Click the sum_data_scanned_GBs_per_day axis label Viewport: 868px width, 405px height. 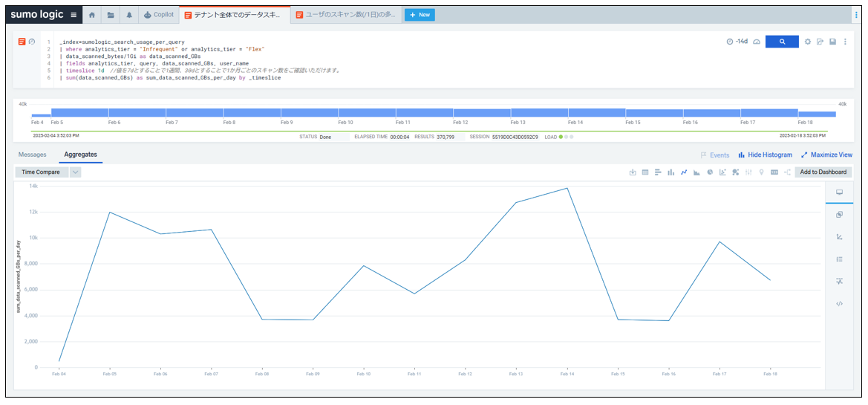[19, 276]
